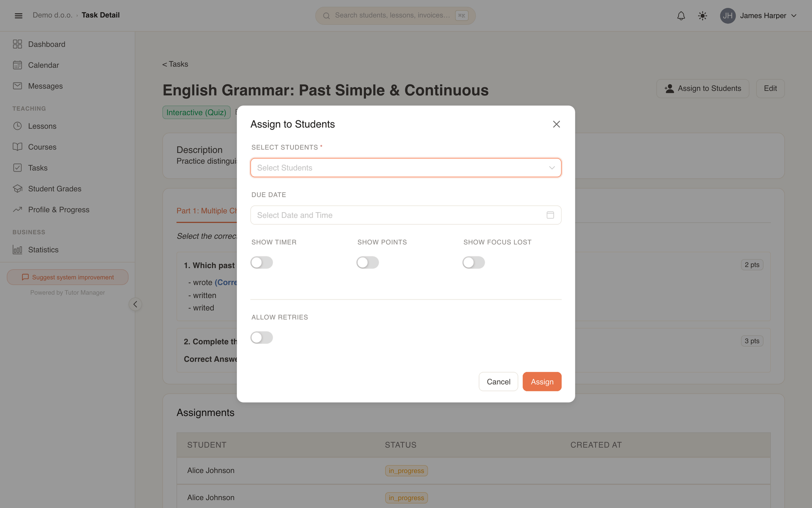This screenshot has height=508, width=812.
Task: Click the Statistics bar chart icon
Action: tap(17, 250)
